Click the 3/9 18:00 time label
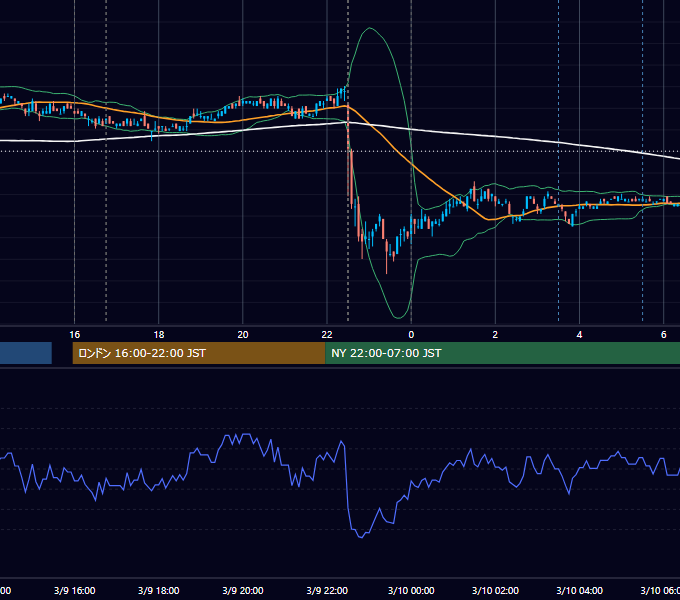 pos(159,590)
